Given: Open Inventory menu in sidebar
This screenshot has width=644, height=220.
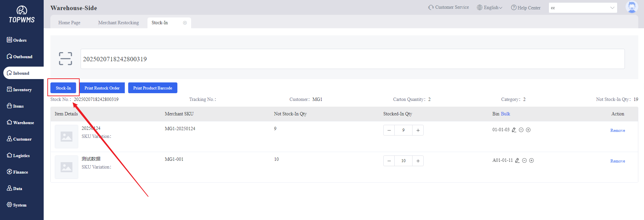Looking at the screenshot, I should point(22,90).
